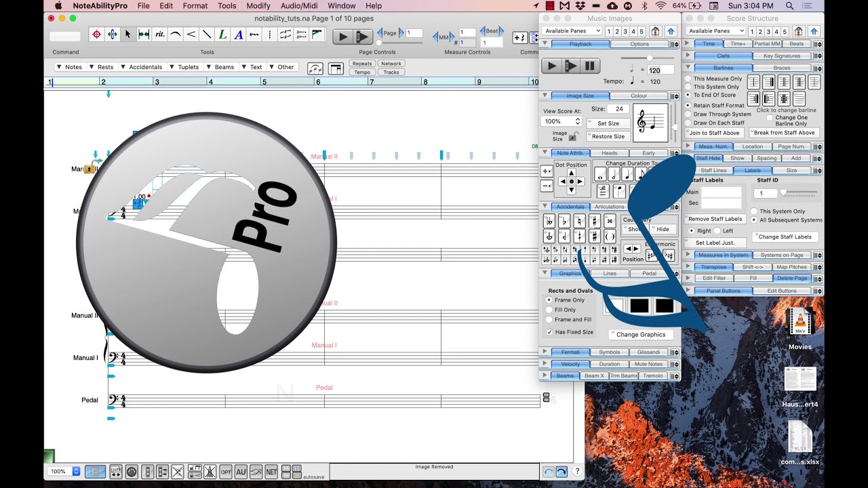Open the Tools menu

coord(227,5)
